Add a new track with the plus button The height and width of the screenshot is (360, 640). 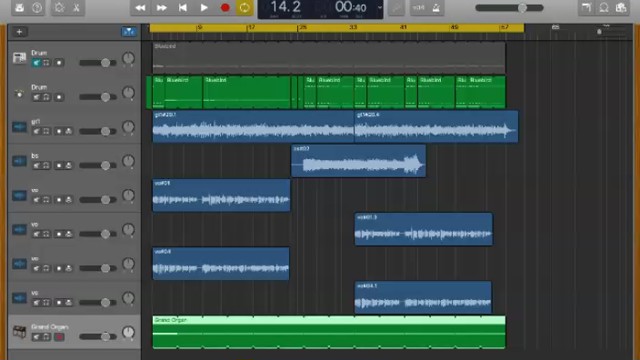point(19,32)
